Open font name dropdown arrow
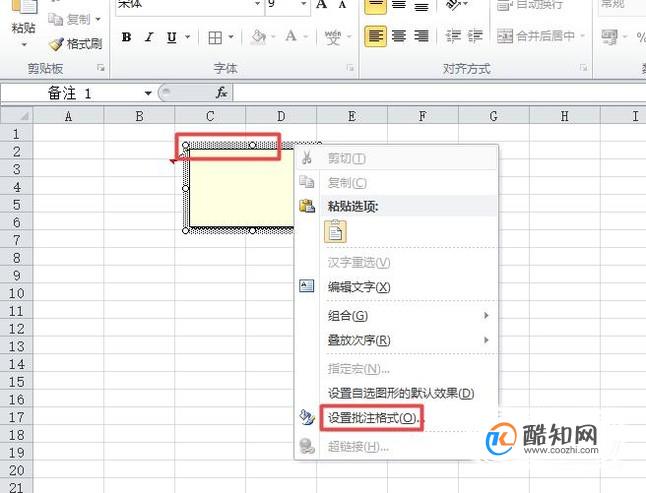The image size is (646, 493). click(257, 4)
